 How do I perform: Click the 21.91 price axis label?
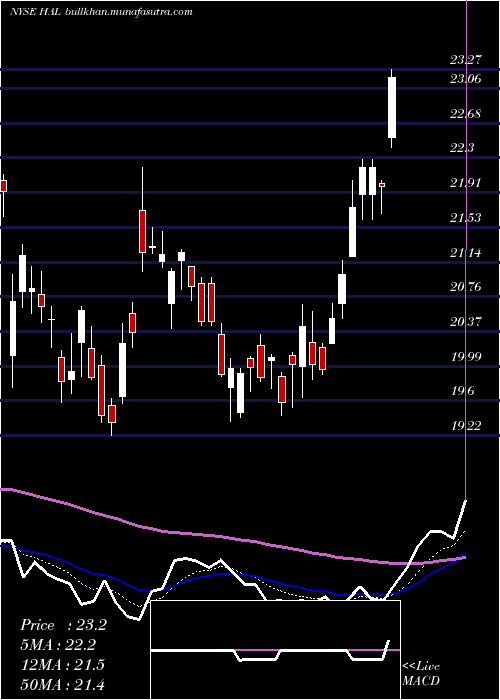click(x=466, y=183)
